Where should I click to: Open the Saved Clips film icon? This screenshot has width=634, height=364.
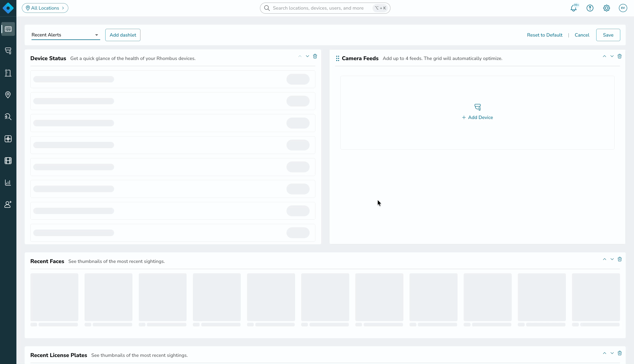[x=8, y=160]
